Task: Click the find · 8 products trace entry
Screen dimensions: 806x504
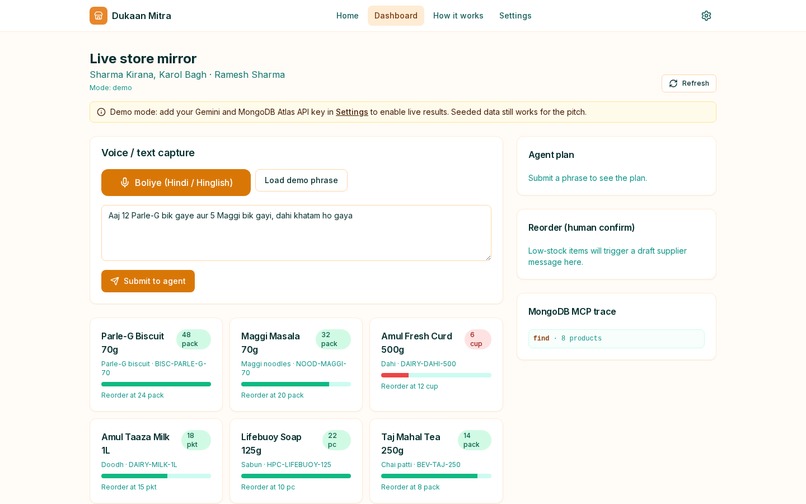Action: coord(616,338)
